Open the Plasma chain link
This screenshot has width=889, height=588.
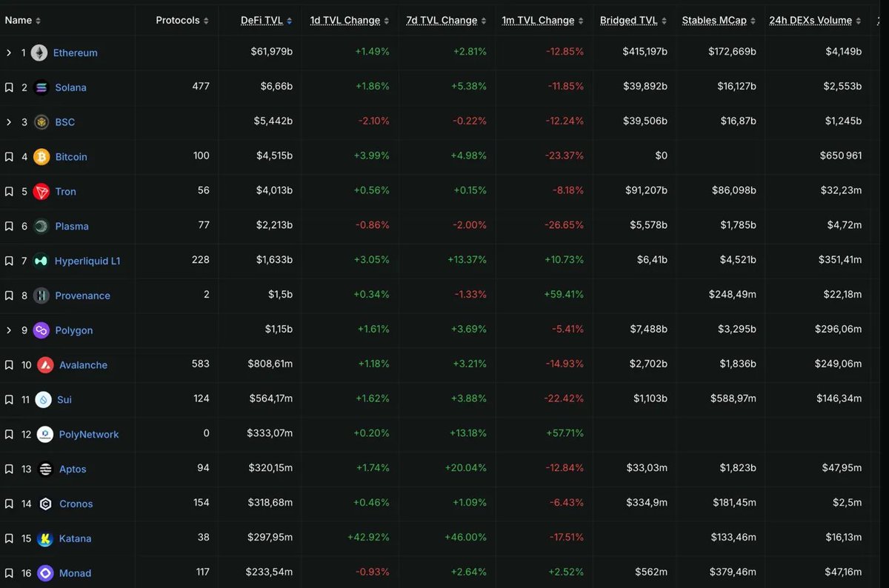point(72,227)
